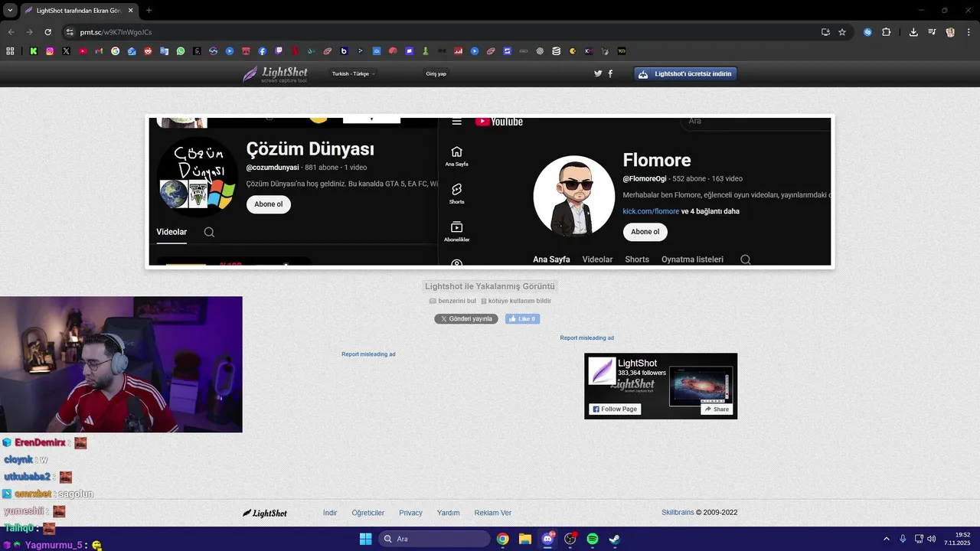980x551 pixels.
Task: Open the Chrome profile avatar
Action: coord(950,32)
